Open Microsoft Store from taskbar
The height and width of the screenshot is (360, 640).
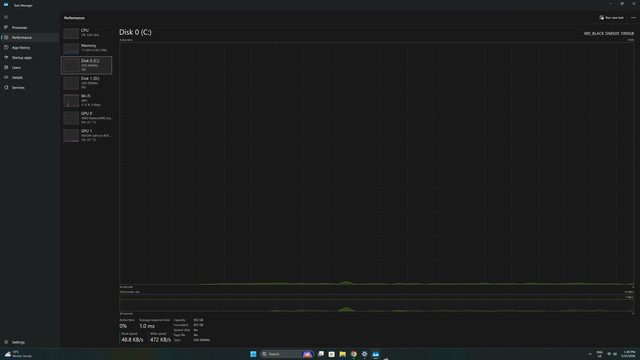[331, 354]
